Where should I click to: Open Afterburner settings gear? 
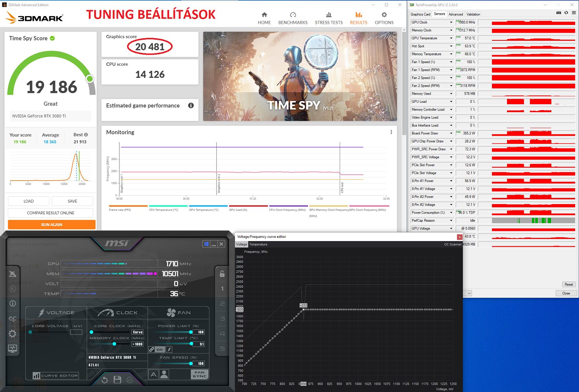(x=12, y=334)
